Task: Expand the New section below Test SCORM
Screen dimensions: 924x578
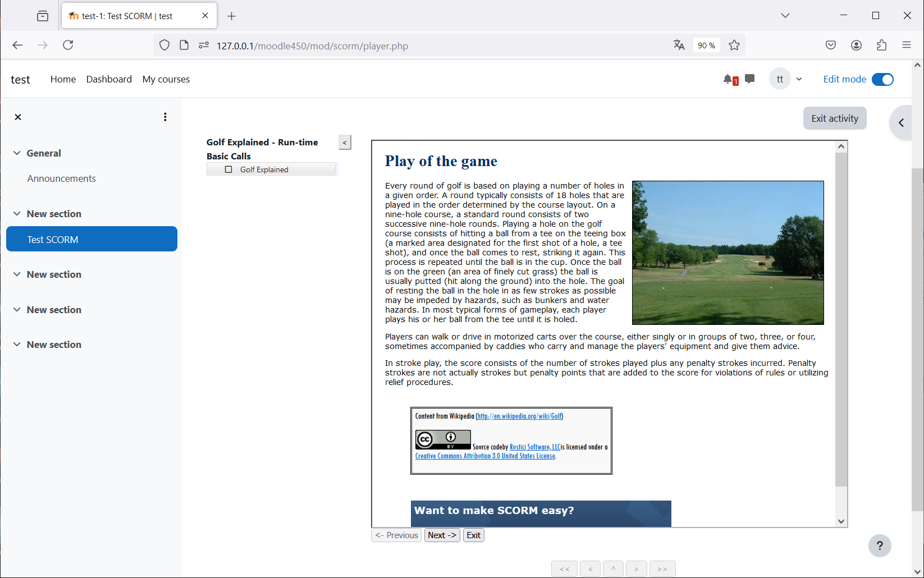Action: [17, 274]
